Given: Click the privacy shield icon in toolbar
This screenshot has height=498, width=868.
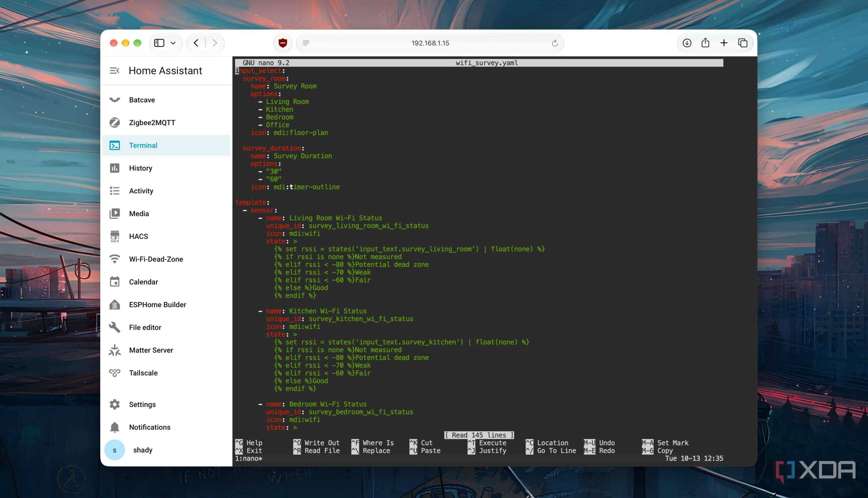Looking at the screenshot, I should point(283,43).
